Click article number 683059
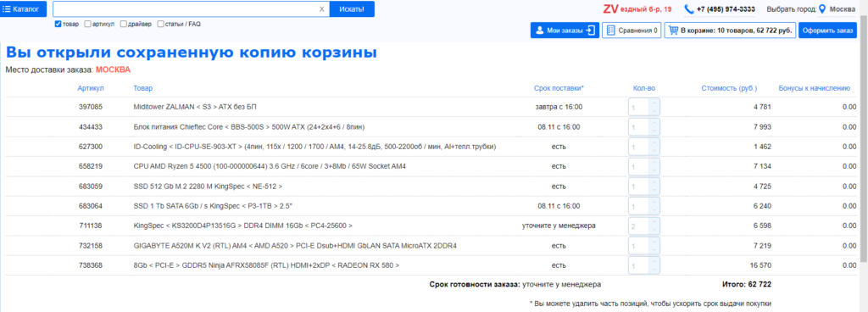Viewport: 868px width, 312px height. tap(91, 187)
